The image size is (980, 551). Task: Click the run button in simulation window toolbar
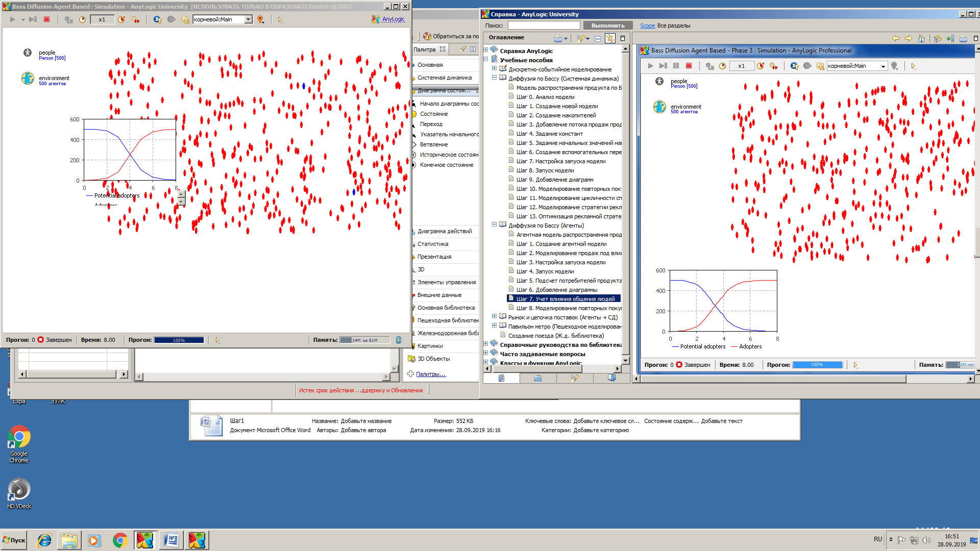13,19
